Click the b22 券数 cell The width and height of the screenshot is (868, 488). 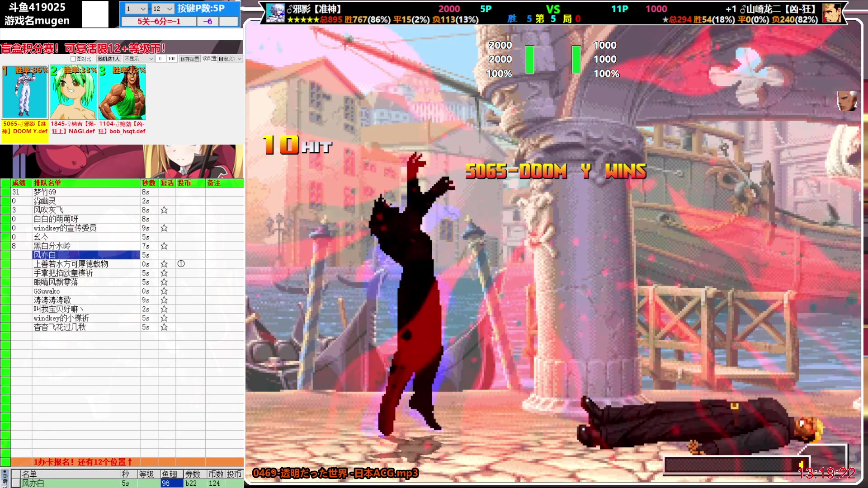tap(194, 483)
